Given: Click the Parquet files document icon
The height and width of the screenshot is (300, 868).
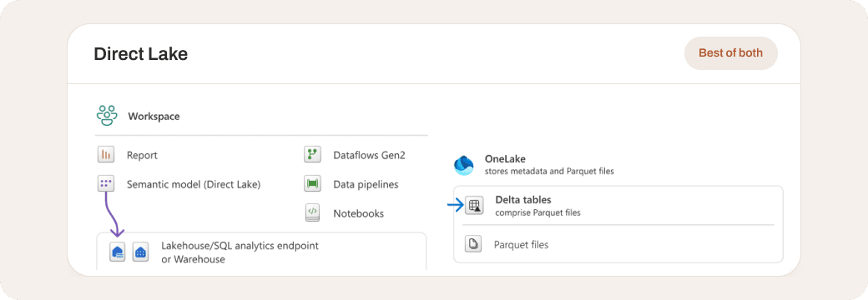Looking at the screenshot, I should point(473,243).
